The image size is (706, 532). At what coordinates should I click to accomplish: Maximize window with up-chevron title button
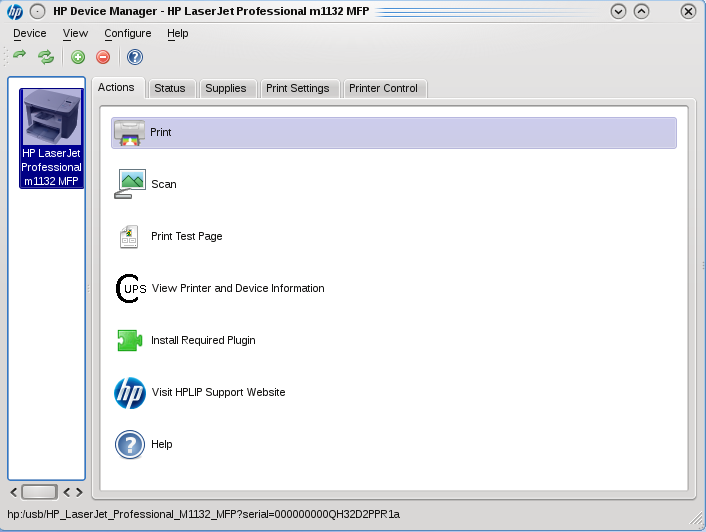point(642,11)
